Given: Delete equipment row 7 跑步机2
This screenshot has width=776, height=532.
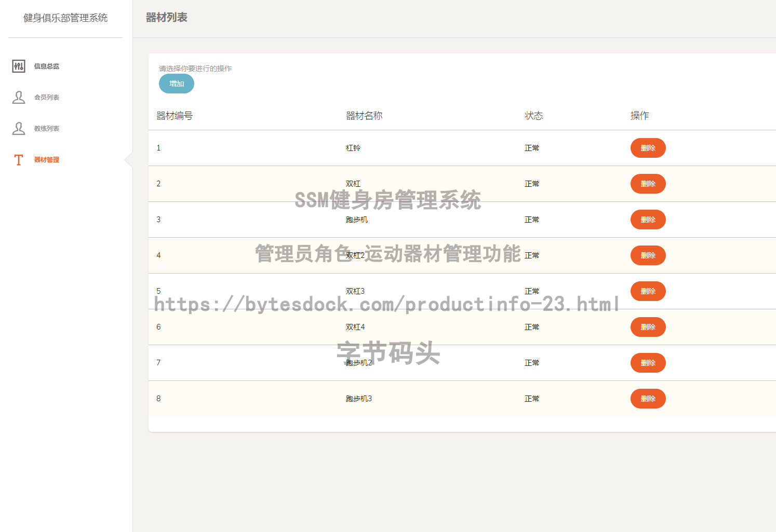Looking at the screenshot, I should 648,363.
